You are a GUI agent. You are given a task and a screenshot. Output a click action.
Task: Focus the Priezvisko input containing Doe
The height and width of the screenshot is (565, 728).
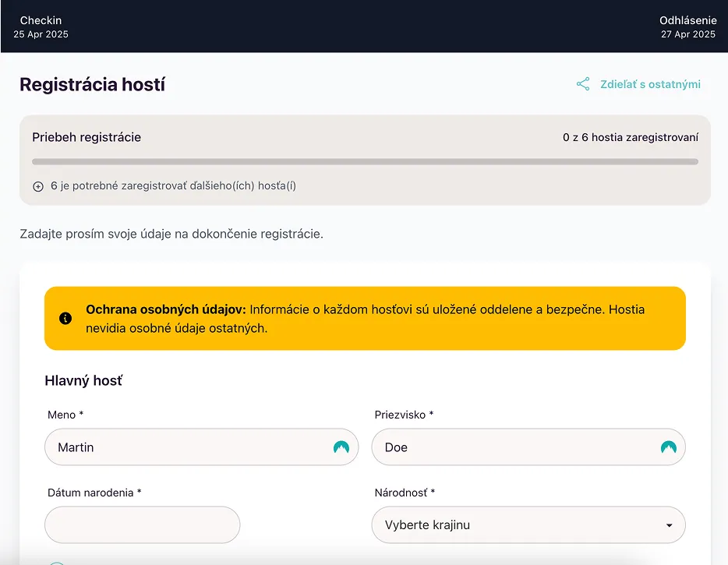tap(528, 447)
